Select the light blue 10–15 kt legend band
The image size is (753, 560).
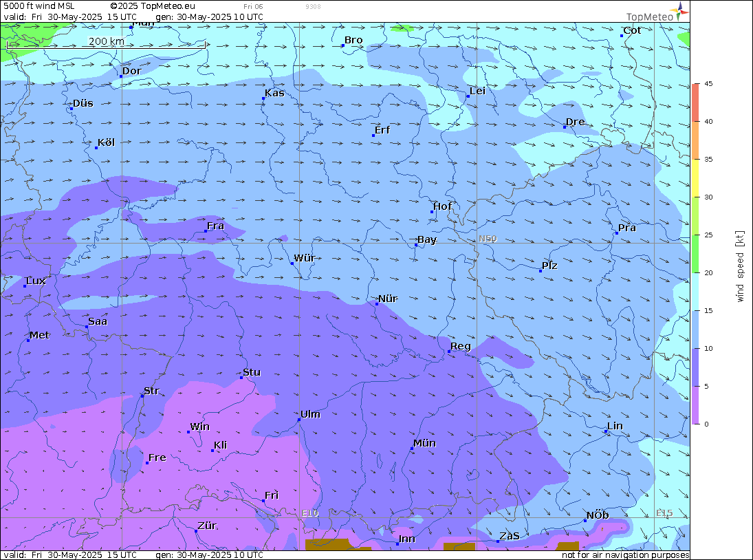[x=695, y=330]
